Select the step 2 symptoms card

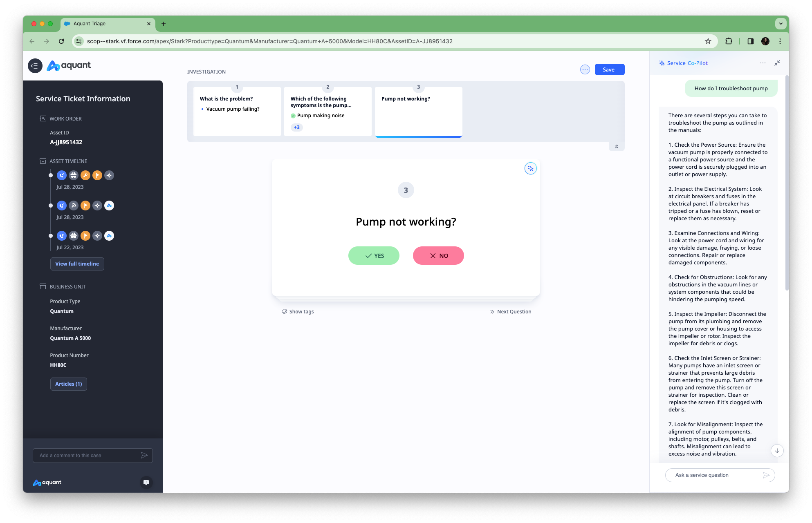pos(328,111)
